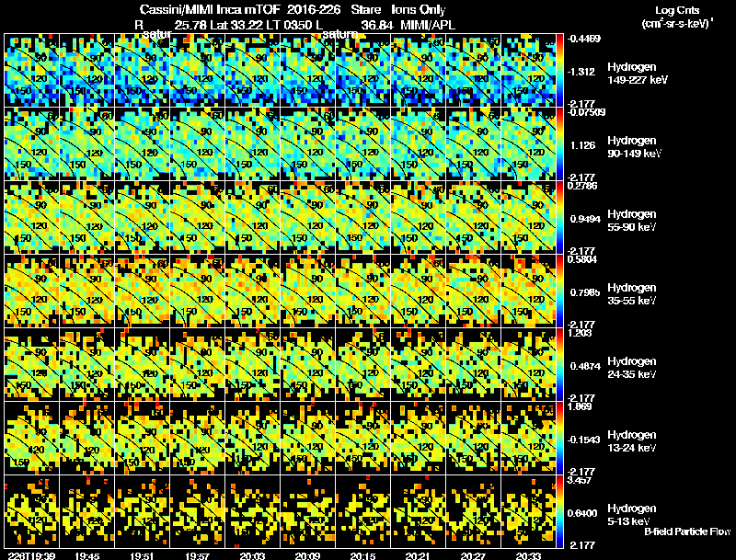Click the Hydrogen 24-35 keV color bar

(x=559, y=365)
